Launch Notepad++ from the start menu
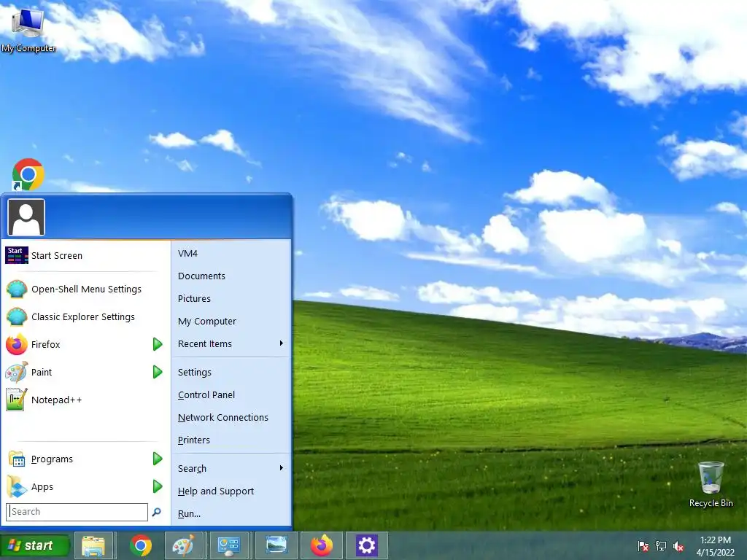The height and width of the screenshot is (560, 747). (56, 400)
